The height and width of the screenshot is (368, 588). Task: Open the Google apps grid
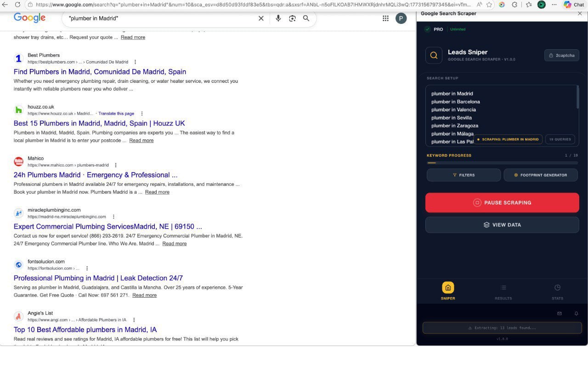point(385,18)
